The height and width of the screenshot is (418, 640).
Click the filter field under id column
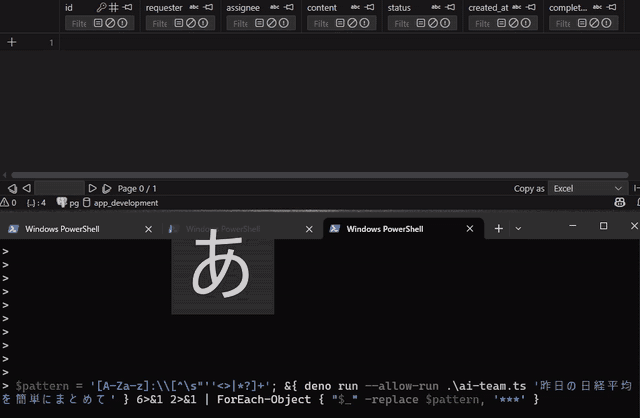[x=76, y=23]
